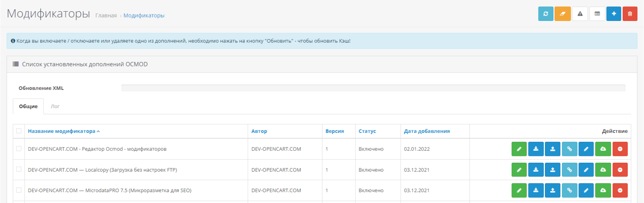
Task: Check the Localcopy row checkbox
Action: click(x=19, y=169)
